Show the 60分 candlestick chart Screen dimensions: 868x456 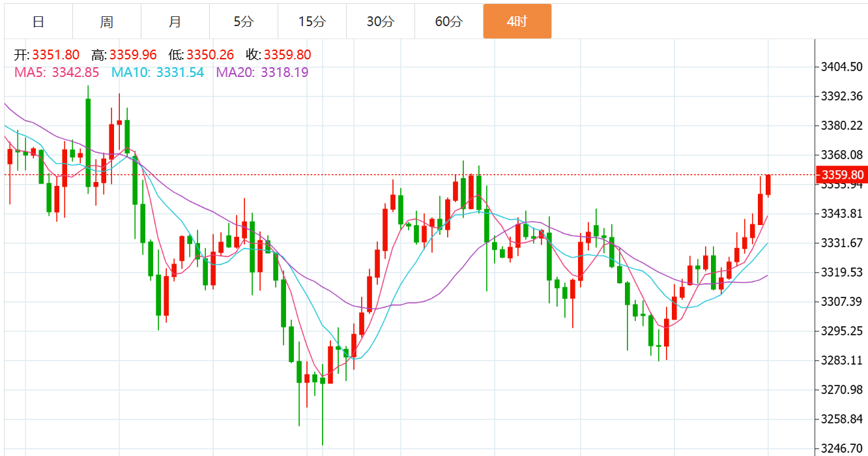[x=449, y=22]
